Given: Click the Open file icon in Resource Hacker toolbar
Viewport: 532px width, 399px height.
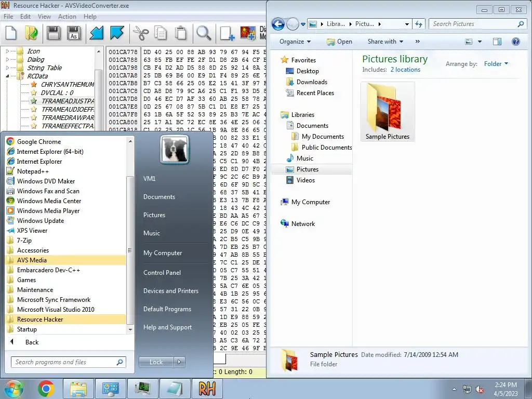Looking at the screenshot, I should [x=31, y=33].
